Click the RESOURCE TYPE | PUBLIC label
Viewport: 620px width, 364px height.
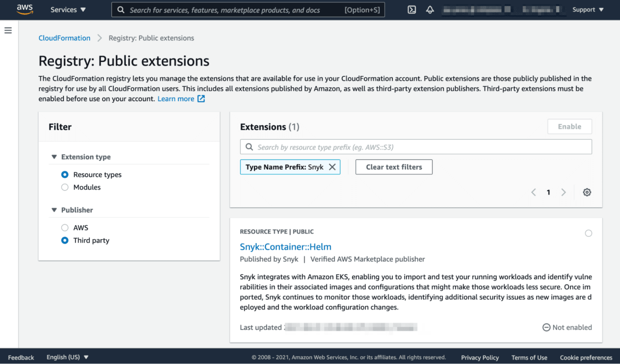277,232
